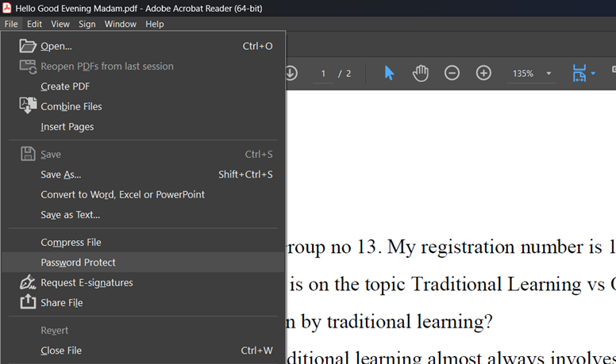The width and height of the screenshot is (616, 364).
Task: Choose Save as Text... entry
Action: coord(143,215)
